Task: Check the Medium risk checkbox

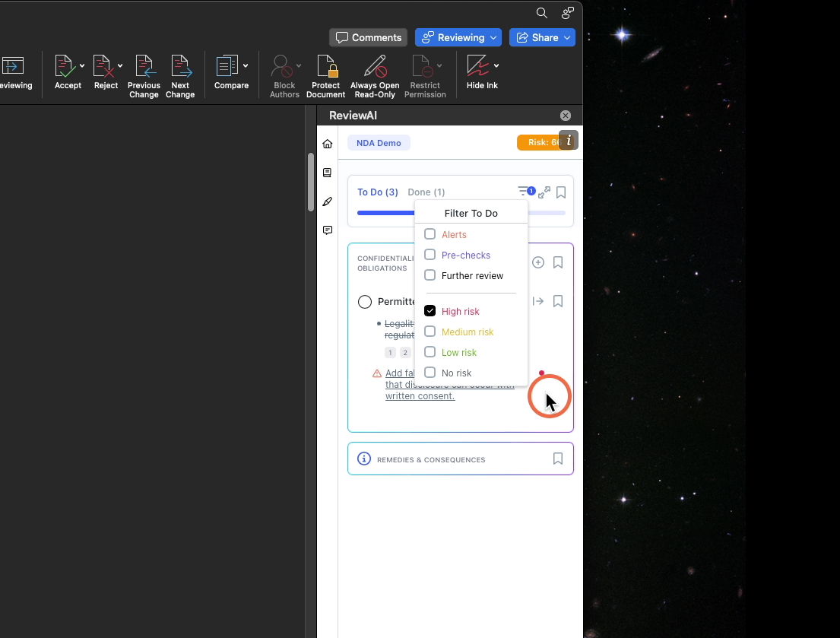Action: coord(430,332)
